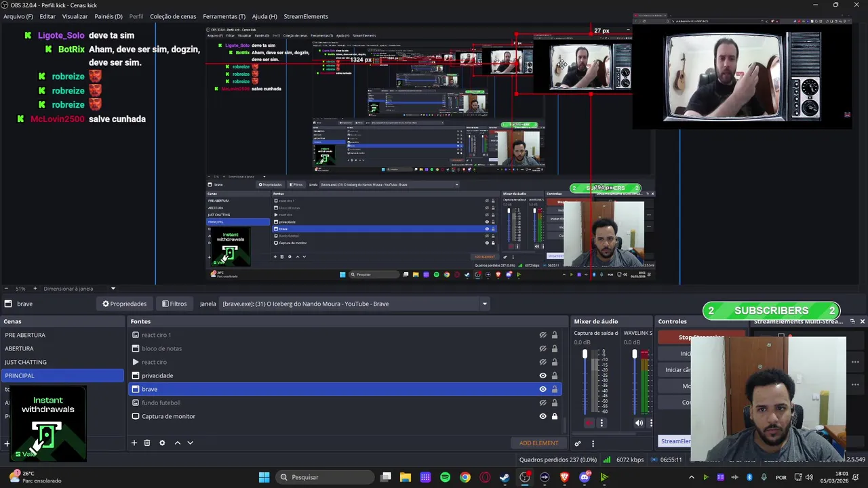Image resolution: width=868 pixels, height=488 pixels.
Task: Open Steam from the taskbar
Action: tap(505, 477)
